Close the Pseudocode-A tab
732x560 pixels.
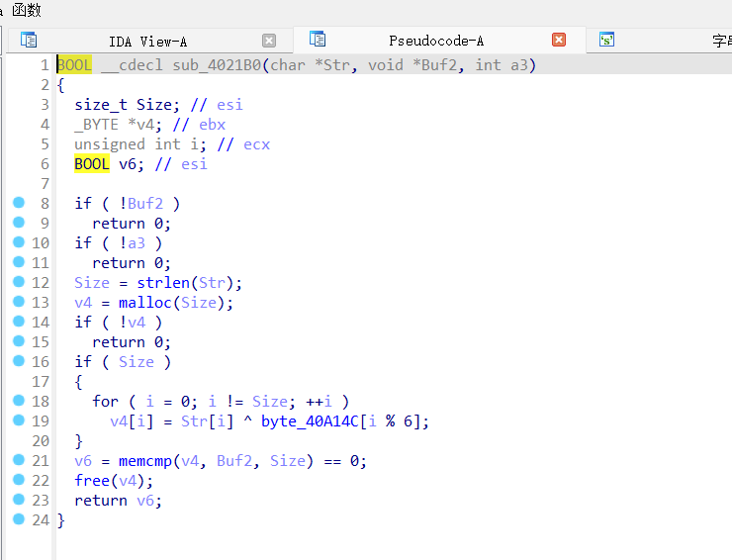pyautogui.click(x=559, y=41)
